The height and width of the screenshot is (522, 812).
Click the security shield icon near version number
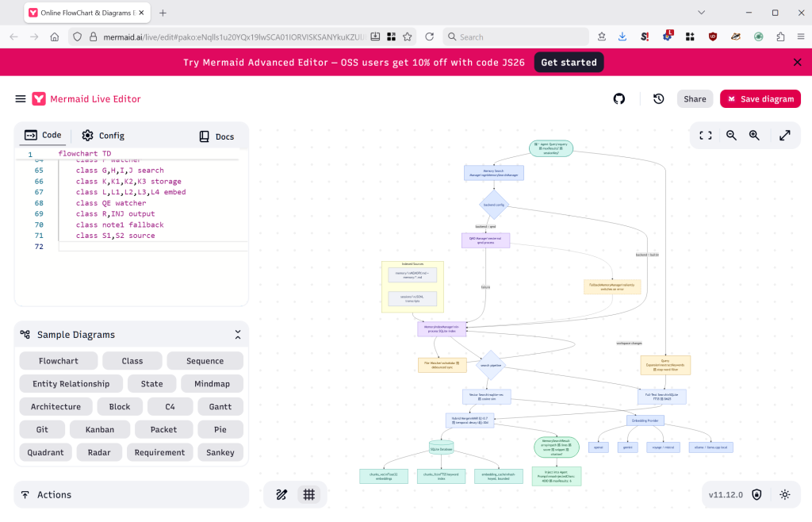coord(756,494)
